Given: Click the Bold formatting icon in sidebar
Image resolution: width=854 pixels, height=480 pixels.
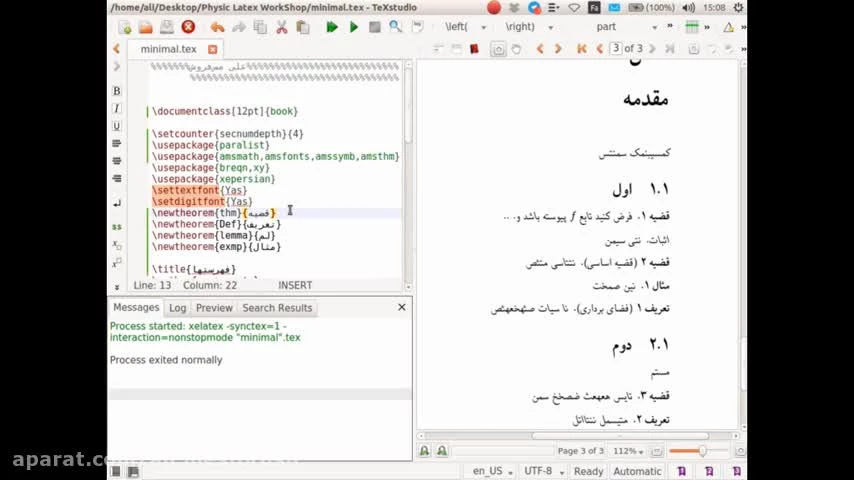Looking at the screenshot, I should (117, 91).
